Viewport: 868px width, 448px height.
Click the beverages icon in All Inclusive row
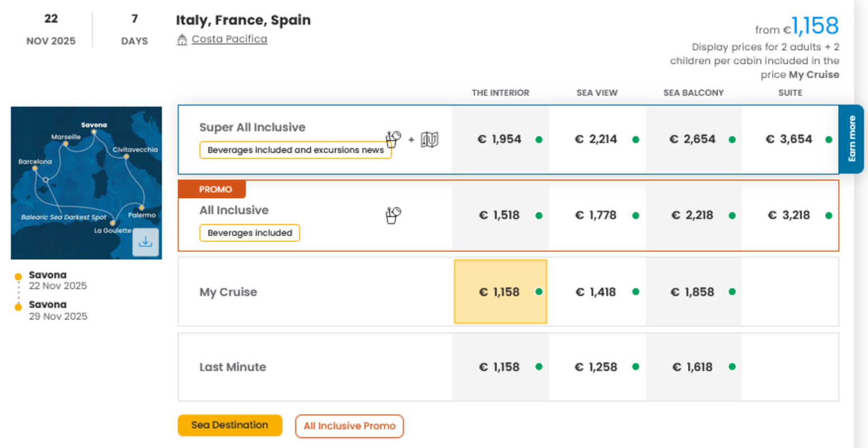point(393,215)
